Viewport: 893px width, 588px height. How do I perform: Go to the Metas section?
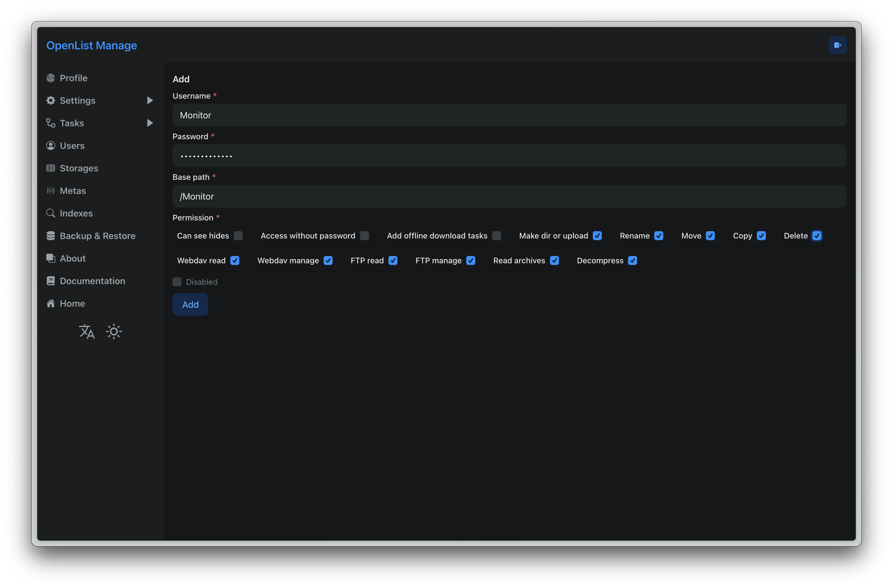[73, 191]
